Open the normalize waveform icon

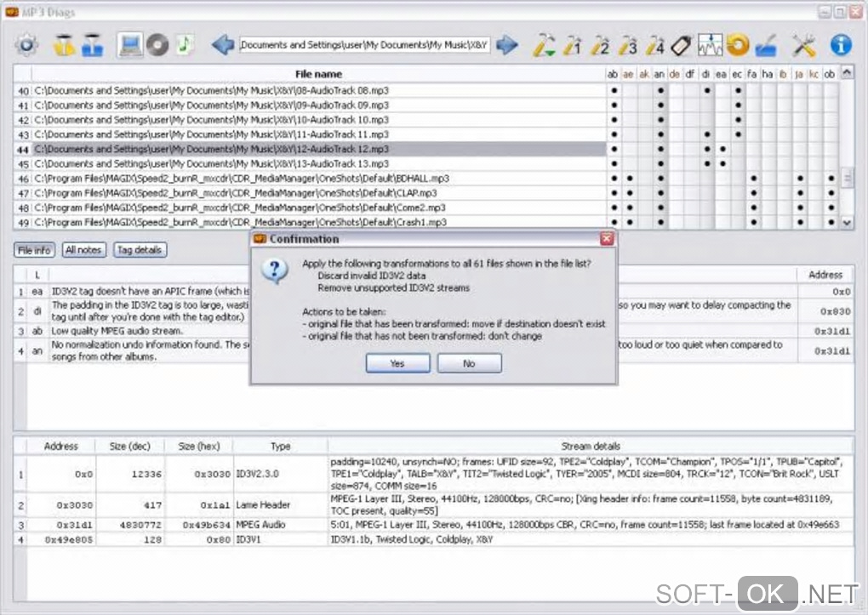tap(710, 45)
